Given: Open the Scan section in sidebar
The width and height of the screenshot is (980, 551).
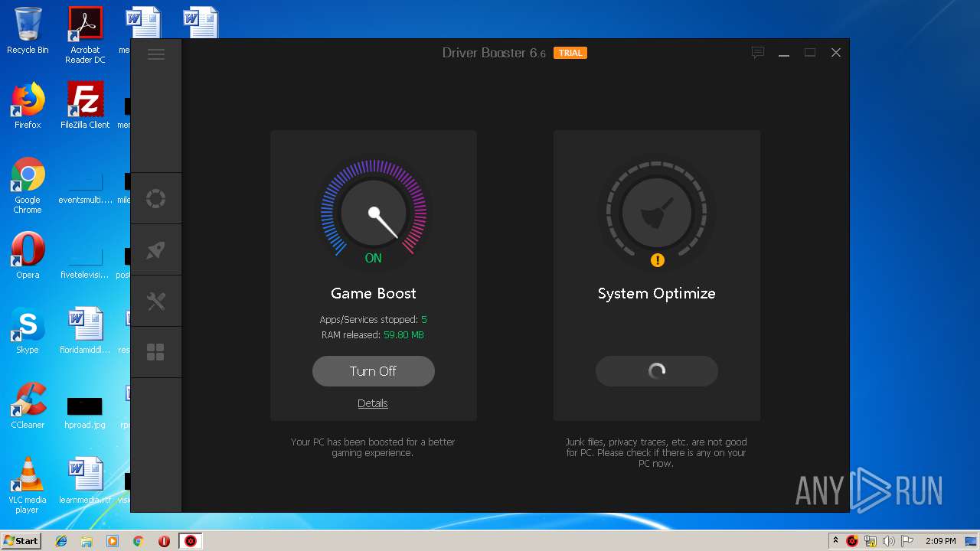Looking at the screenshot, I should coord(156,199).
